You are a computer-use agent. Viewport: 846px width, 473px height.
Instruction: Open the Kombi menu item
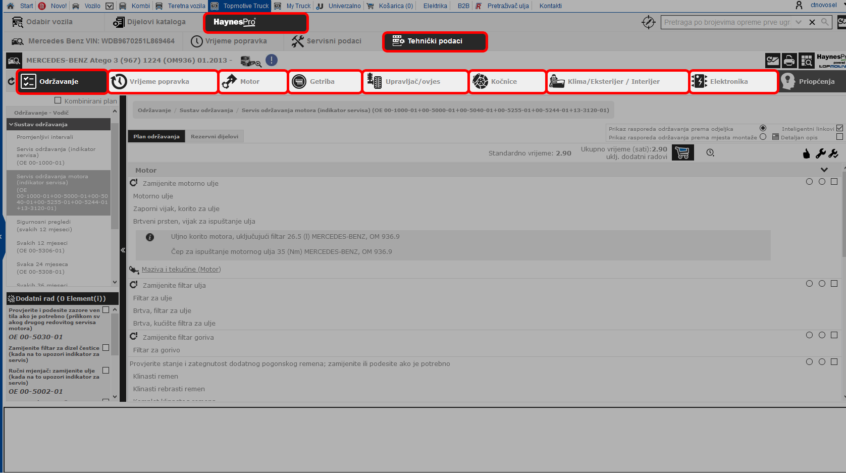coord(140,5)
